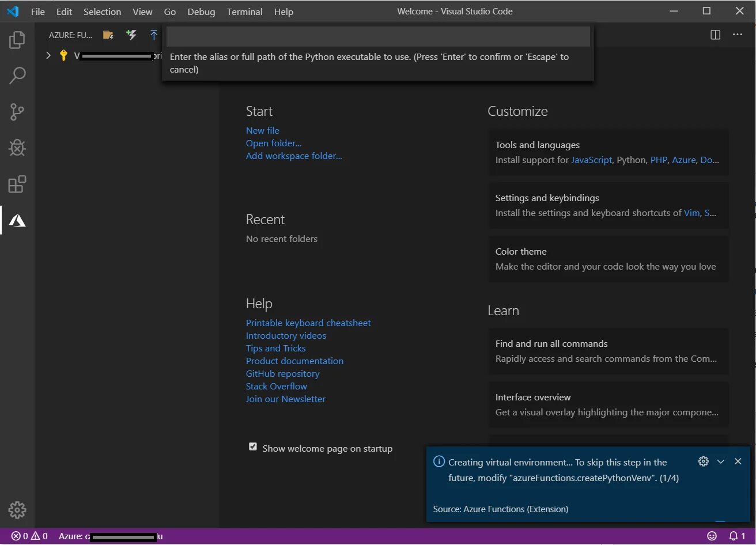Open the Explorer view in activity bar

point(17,40)
